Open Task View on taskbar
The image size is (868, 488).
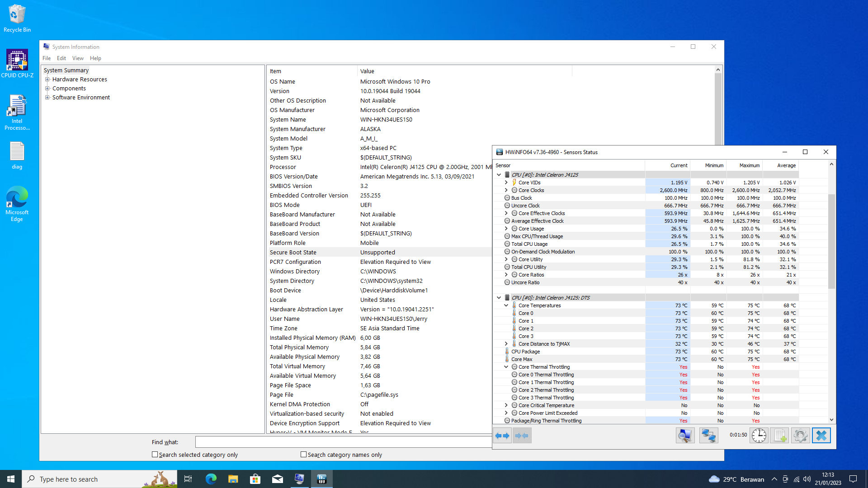pyautogui.click(x=188, y=479)
